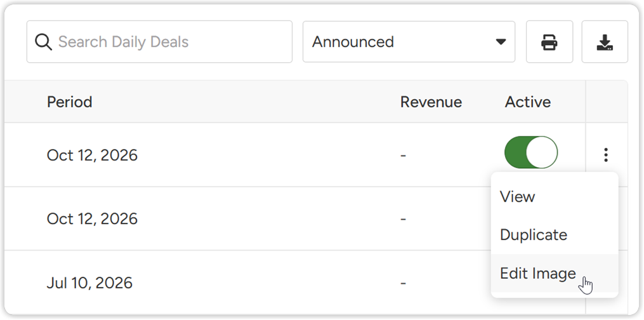Click Oct 12, 2026 beside the green toggle

[x=92, y=156]
